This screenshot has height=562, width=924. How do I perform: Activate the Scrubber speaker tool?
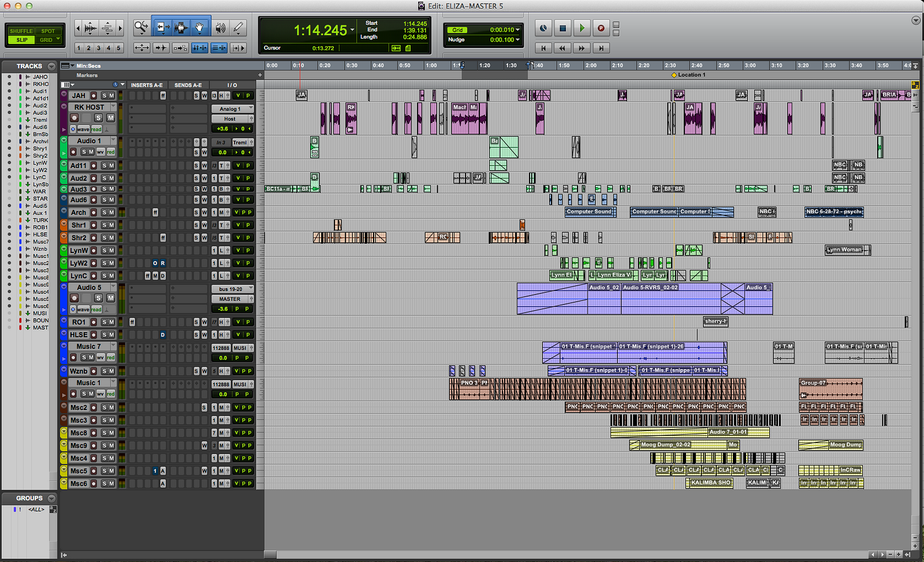pyautogui.click(x=220, y=27)
